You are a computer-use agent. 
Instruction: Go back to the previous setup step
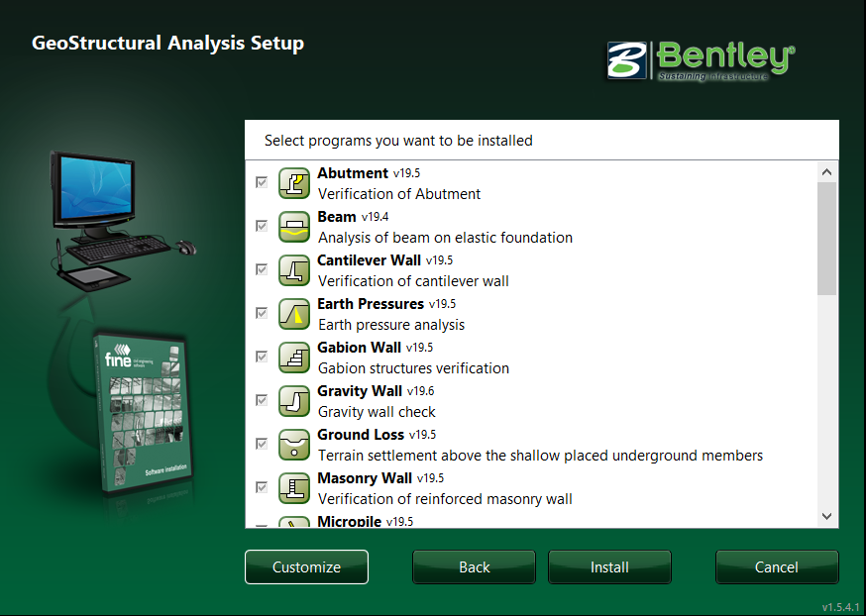474,567
